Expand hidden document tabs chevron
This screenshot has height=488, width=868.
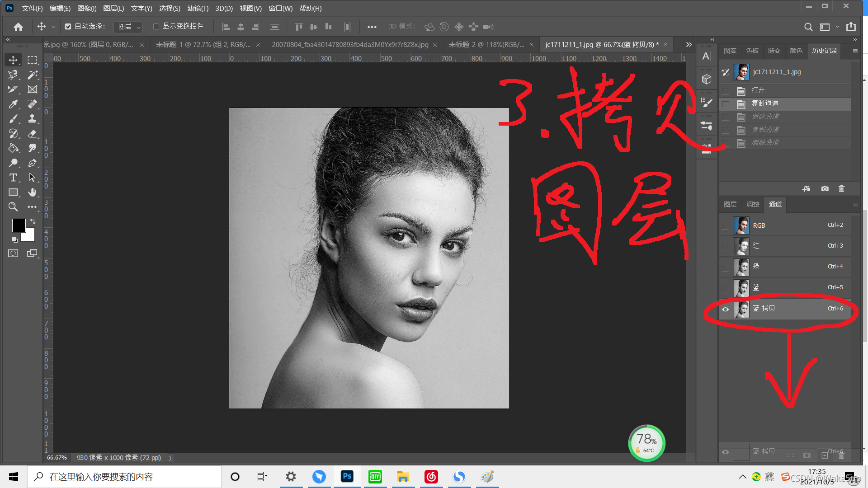(x=689, y=44)
